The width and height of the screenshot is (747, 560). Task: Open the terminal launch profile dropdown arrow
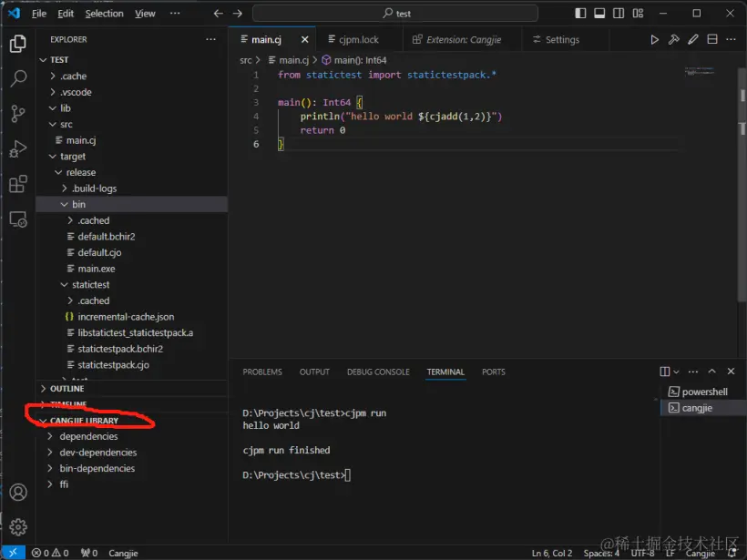point(676,372)
